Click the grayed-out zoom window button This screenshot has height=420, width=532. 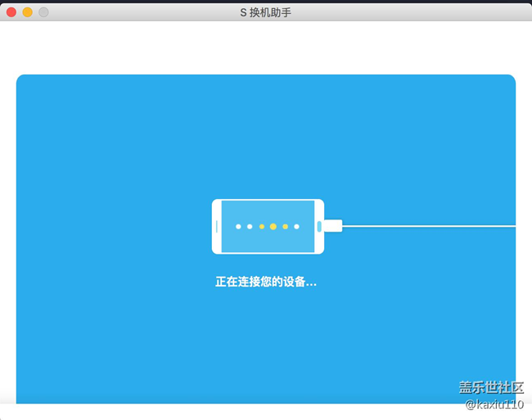43,12
